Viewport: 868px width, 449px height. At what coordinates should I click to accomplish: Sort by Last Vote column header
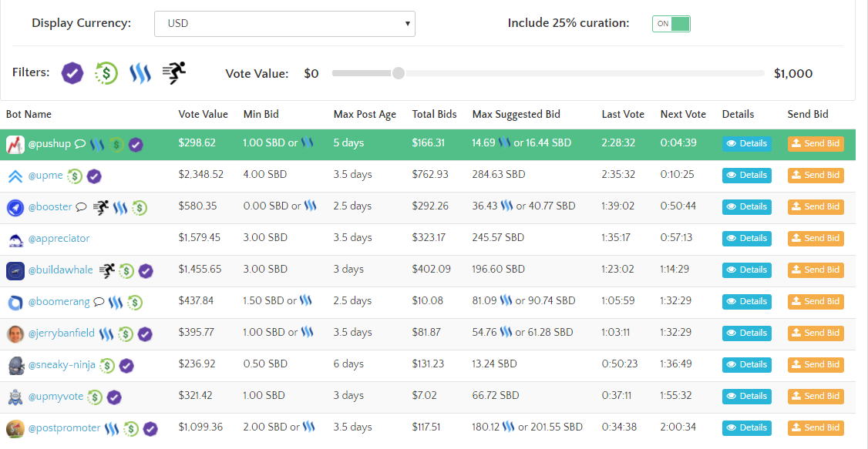[624, 115]
